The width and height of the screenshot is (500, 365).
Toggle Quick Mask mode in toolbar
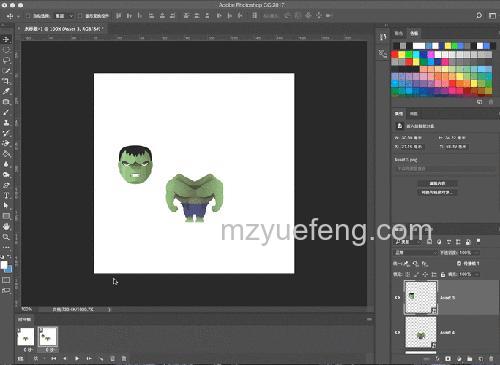pos(6,280)
